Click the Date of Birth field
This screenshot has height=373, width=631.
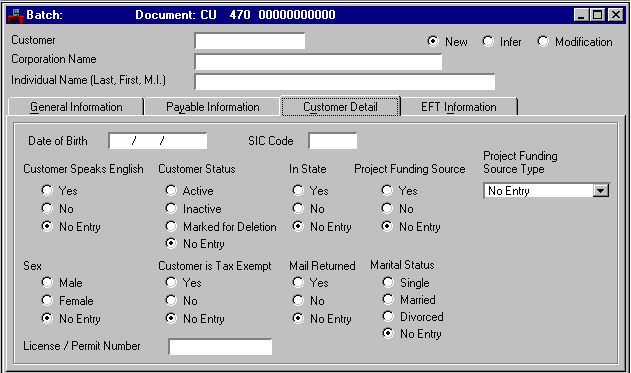pyautogui.click(x=158, y=141)
